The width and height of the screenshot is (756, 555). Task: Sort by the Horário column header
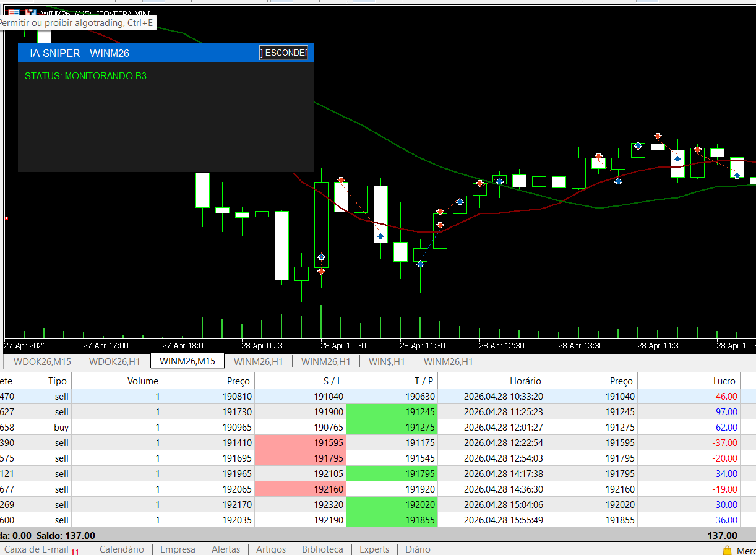point(492,381)
